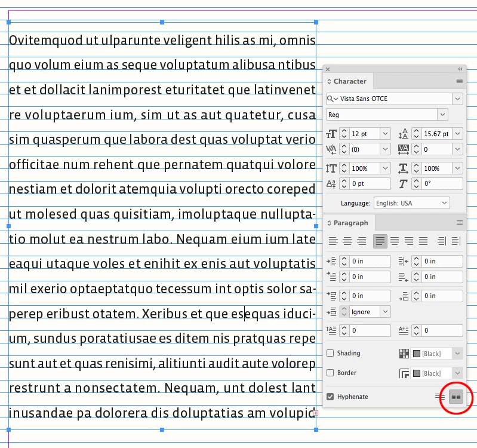
Task: Click the space before 0 in field
Action: coord(370,296)
